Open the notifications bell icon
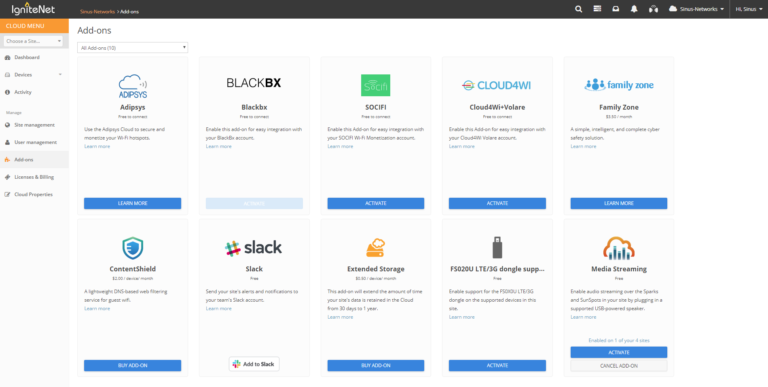The width and height of the screenshot is (768, 387). [634, 9]
